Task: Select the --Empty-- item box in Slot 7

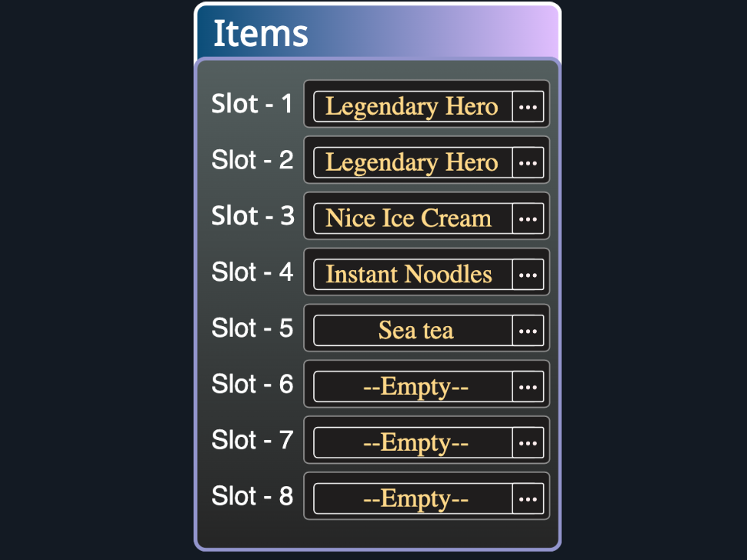Action: (x=414, y=443)
